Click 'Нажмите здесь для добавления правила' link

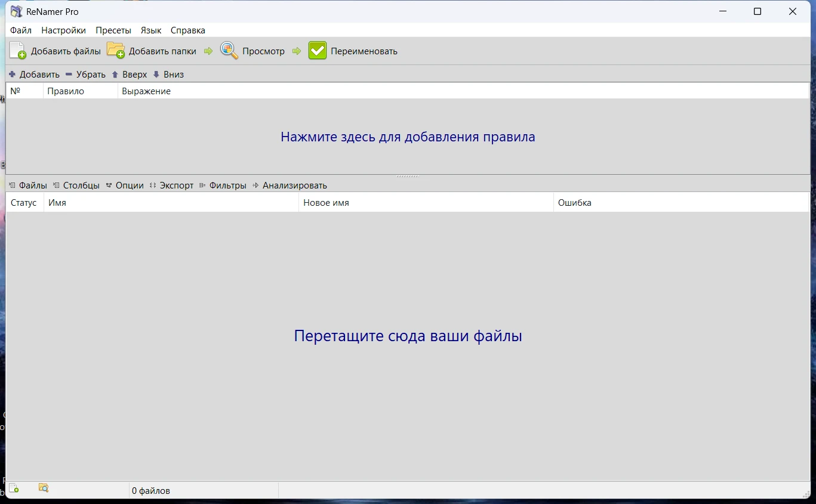[x=408, y=137]
